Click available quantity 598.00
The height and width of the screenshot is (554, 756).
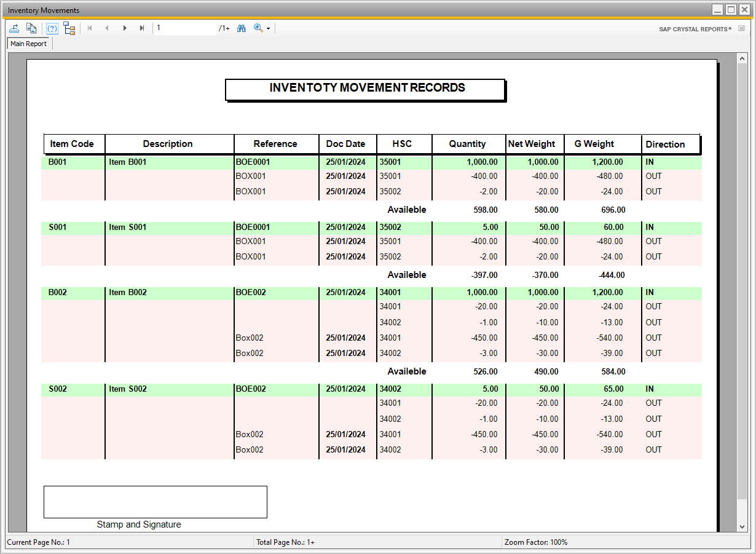[x=486, y=210]
